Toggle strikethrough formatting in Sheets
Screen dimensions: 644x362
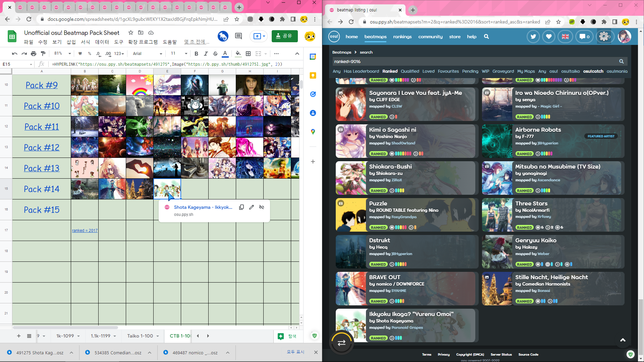click(215, 54)
